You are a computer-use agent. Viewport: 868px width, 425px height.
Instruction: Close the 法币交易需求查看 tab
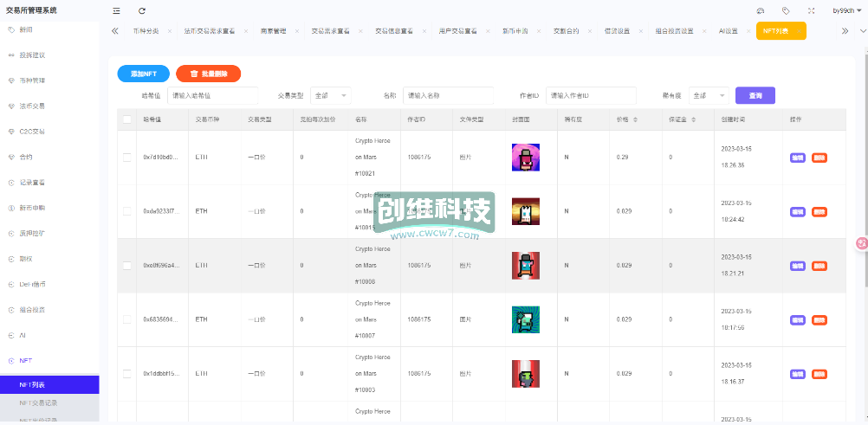click(246, 31)
